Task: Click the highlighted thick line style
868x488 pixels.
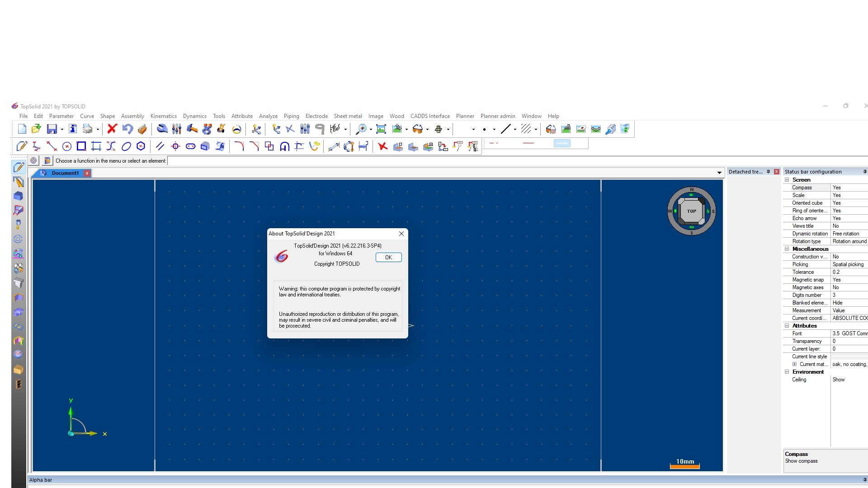Action: tap(562, 143)
